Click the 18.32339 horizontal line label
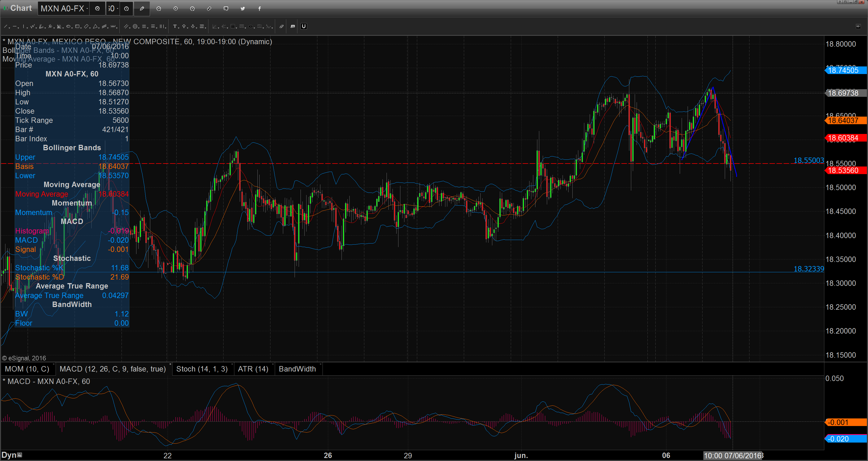Screen dimensions: 868x461 [x=809, y=269]
